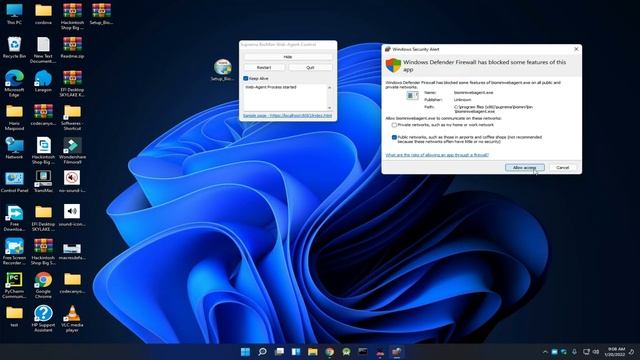Open the Softwares Shortcut folder

(72, 117)
